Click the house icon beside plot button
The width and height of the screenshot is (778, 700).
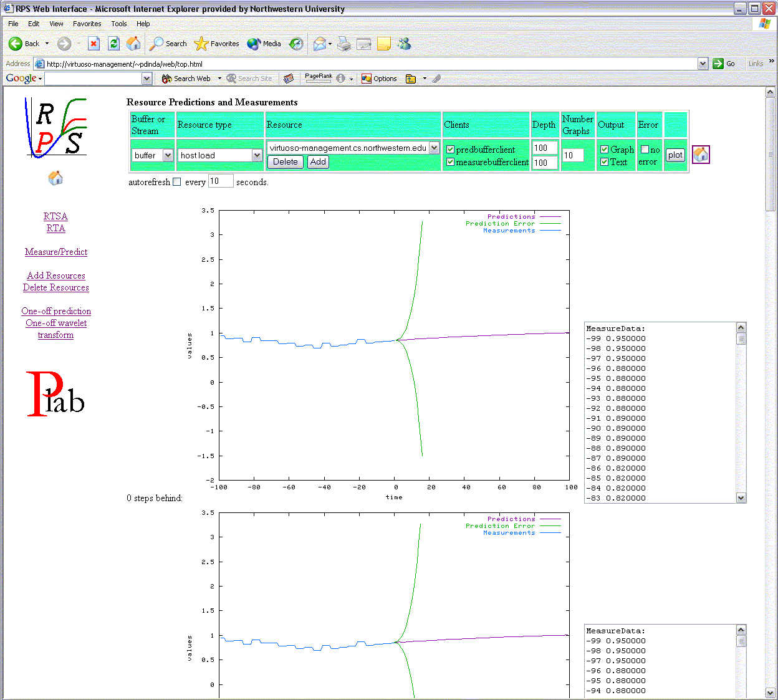point(701,155)
